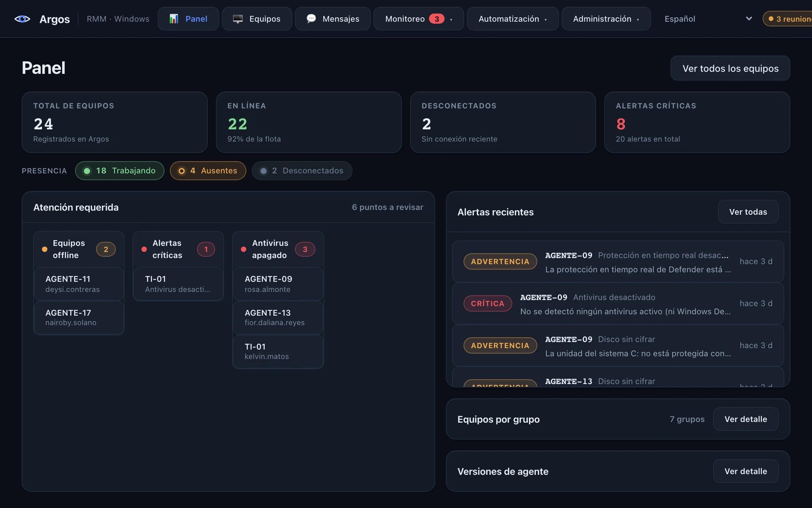Click Ver todos los equipos button
The image size is (812, 508).
click(730, 68)
